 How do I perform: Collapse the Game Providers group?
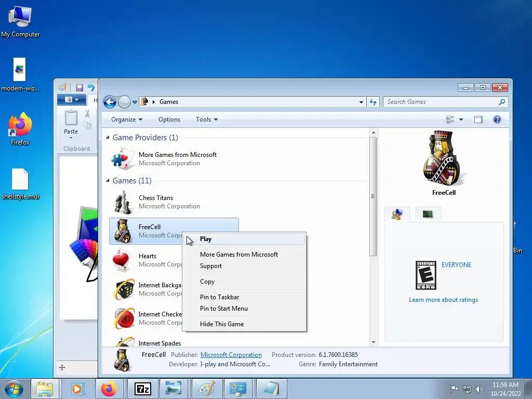tap(108, 137)
